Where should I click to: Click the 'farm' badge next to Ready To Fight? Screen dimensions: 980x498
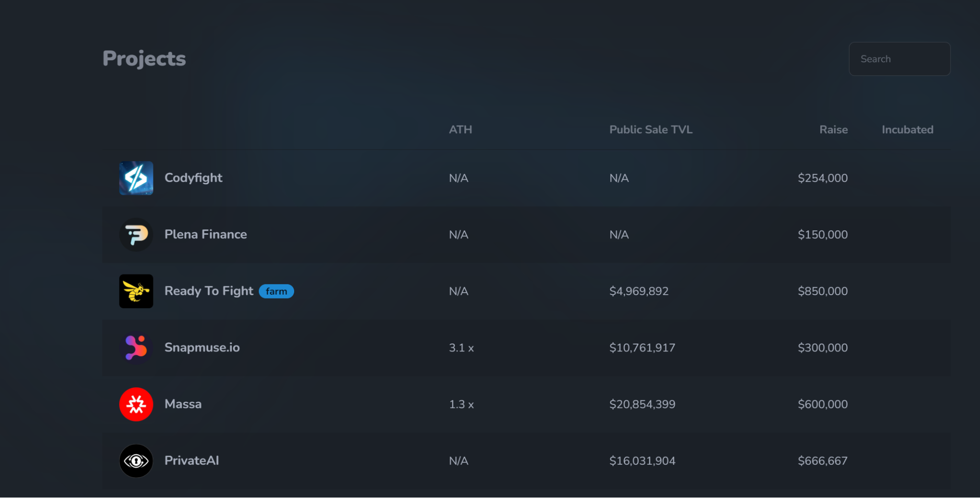point(276,291)
